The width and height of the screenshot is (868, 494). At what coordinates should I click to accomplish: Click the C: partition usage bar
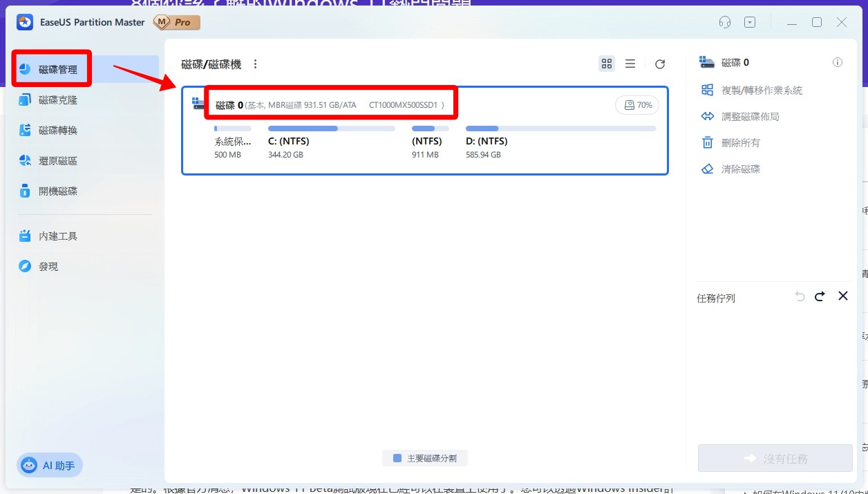332,129
